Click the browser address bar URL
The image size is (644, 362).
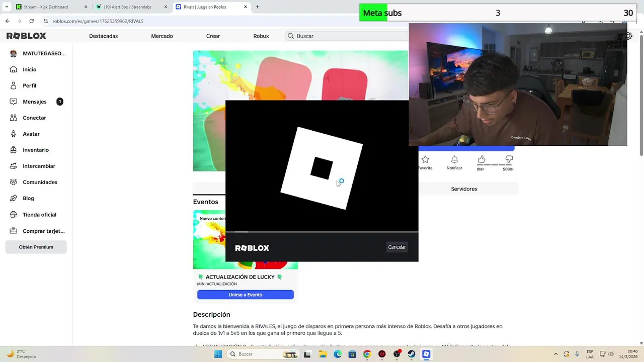98,21
